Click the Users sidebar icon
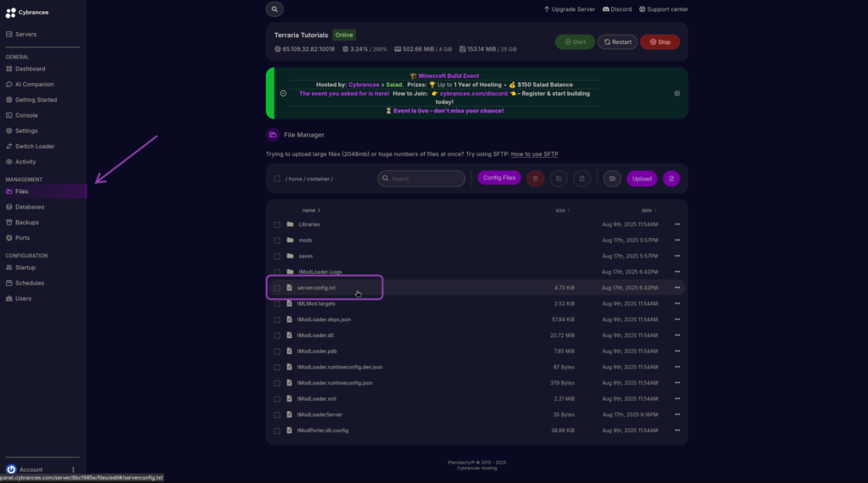Viewport: 868px width, 483px height. click(x=8, y=298)
